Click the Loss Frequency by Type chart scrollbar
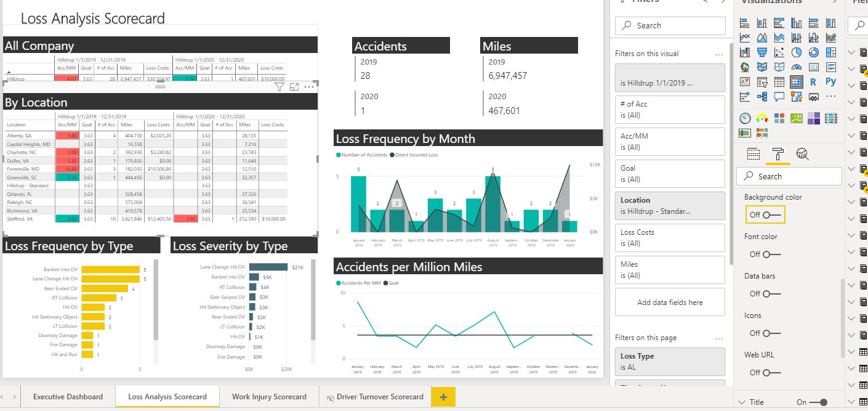The image size is (868, 411). click(156, 299)
